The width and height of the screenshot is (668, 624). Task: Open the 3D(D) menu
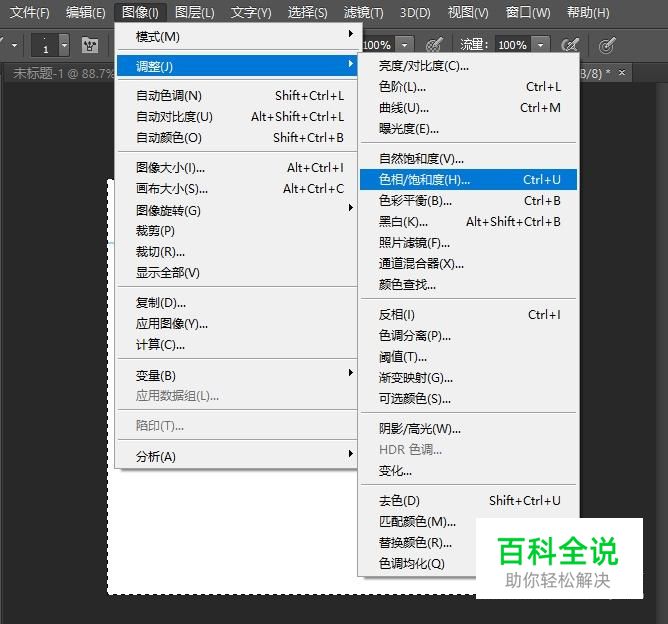point(415,12)
